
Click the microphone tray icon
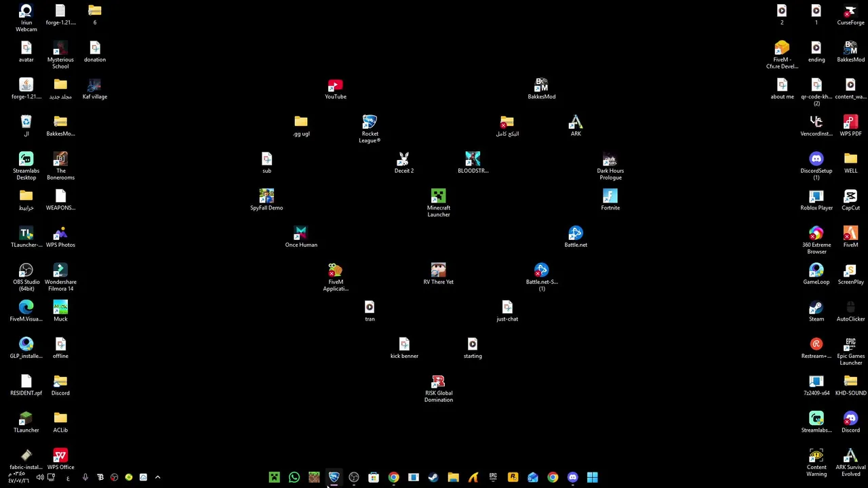coord(85,478)
